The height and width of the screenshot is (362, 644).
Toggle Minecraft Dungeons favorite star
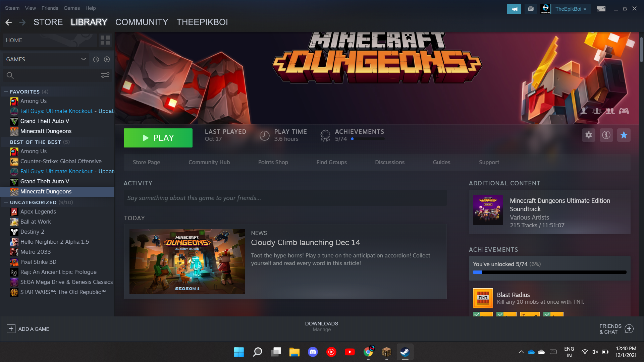pyautogui.click(x=624, y=135)
